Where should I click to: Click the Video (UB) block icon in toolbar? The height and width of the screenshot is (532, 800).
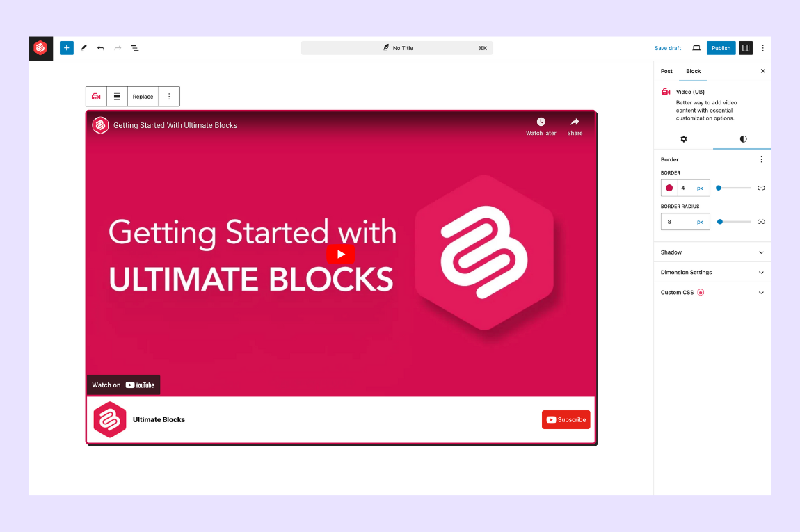click(x=96, y=96)
